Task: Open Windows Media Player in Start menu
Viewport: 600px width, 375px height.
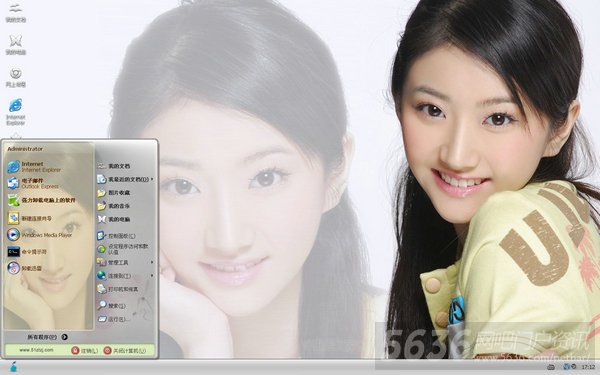Action: click(39, 235)
